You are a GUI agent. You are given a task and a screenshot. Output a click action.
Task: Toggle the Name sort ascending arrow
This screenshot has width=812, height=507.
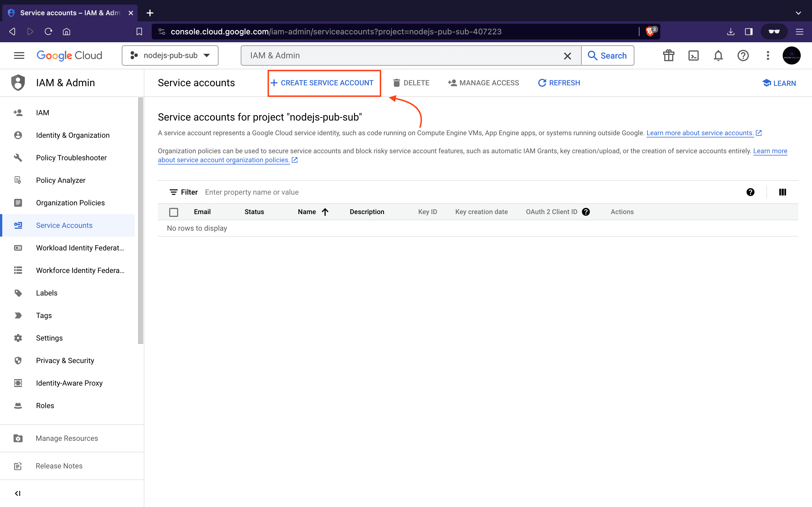click(325, 212)
